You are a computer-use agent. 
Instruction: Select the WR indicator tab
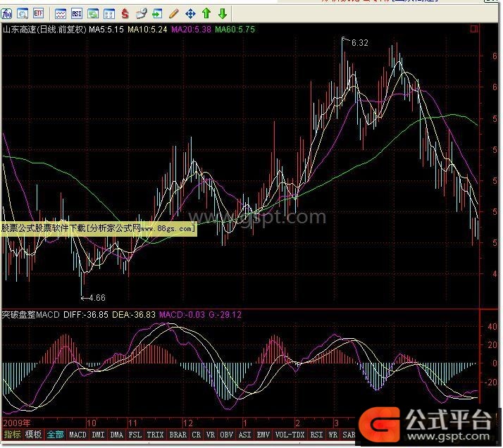(333, 435)
